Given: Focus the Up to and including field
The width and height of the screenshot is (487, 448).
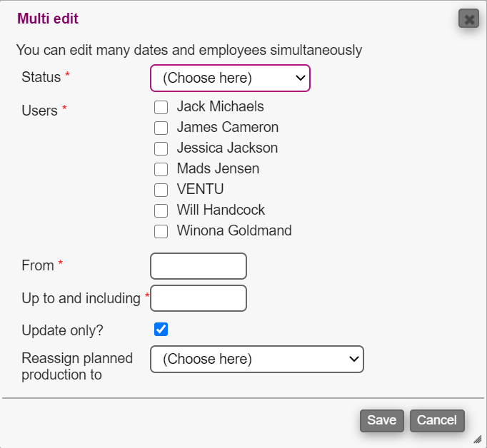Looking at the screenshot, I should click(x=199, y=298).
